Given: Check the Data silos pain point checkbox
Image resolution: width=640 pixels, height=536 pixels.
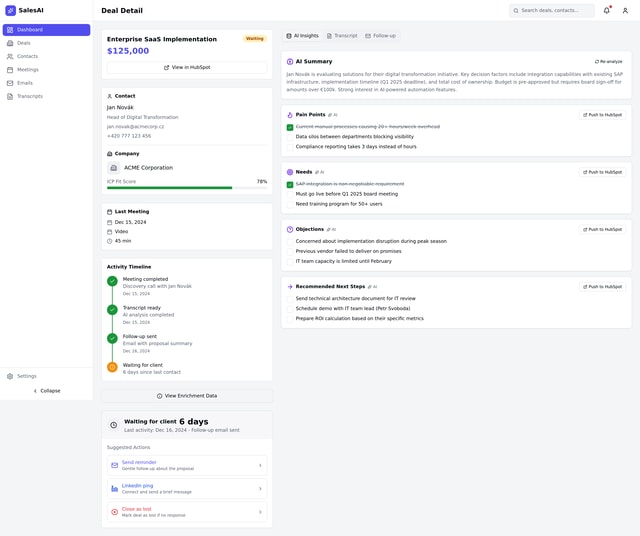Looking at the screenshot, I should coord(290,137).
